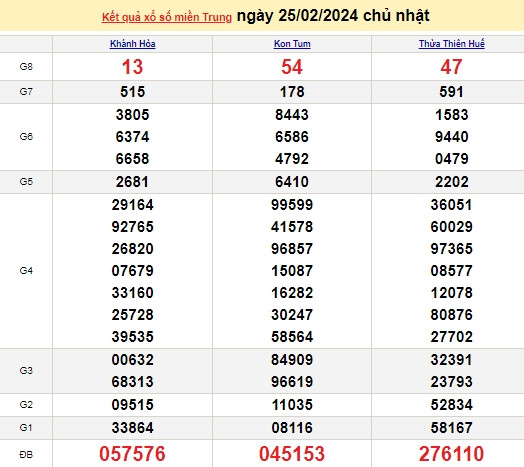The width and height of the screenshot is (524, 467).
Task: Open the Kon Tum province link
Action: click(x=292, y=44)
